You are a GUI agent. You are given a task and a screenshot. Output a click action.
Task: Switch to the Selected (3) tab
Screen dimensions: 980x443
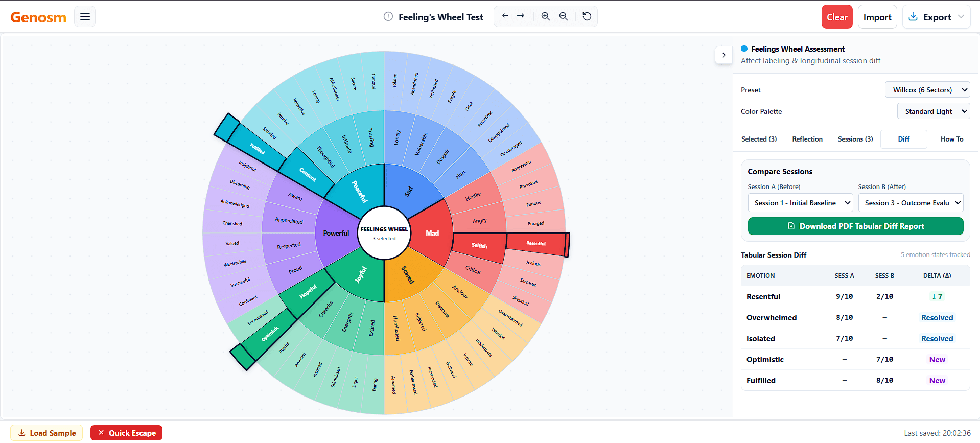[x=759, y=139]
